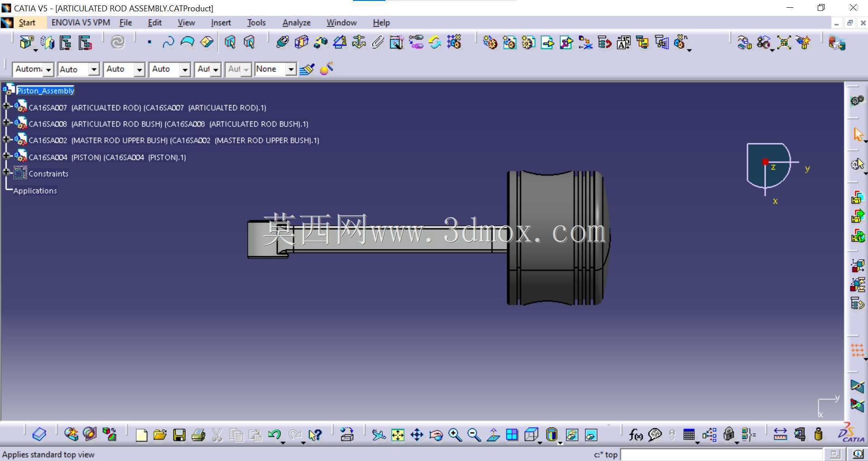Toggle the Shading view mode cylinder icon
Screen dimensions: 868x461
(x=551, y=435)
